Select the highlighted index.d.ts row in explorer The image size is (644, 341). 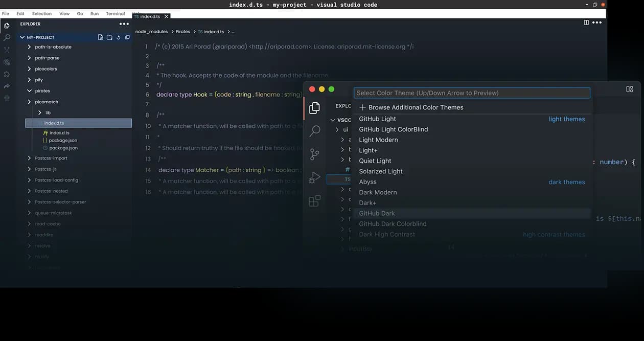(79, 123)
